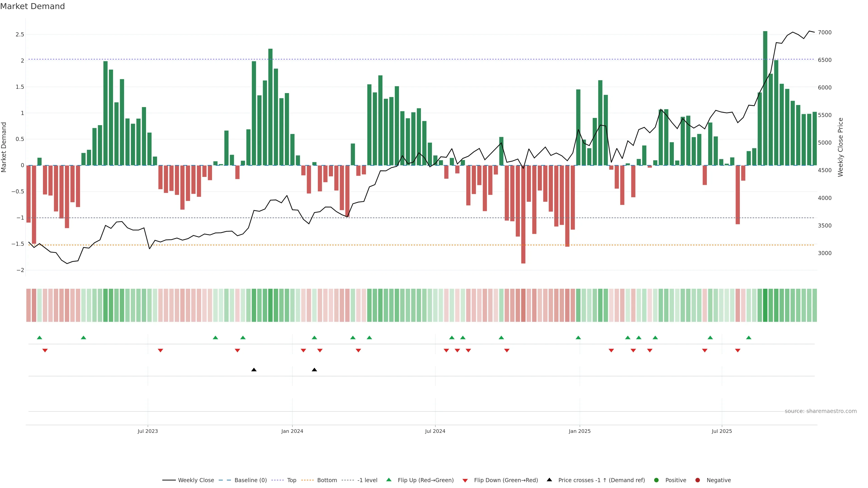Click the source: sharemaestro.com text
868x488 pixels.
[x=821, y=411]
